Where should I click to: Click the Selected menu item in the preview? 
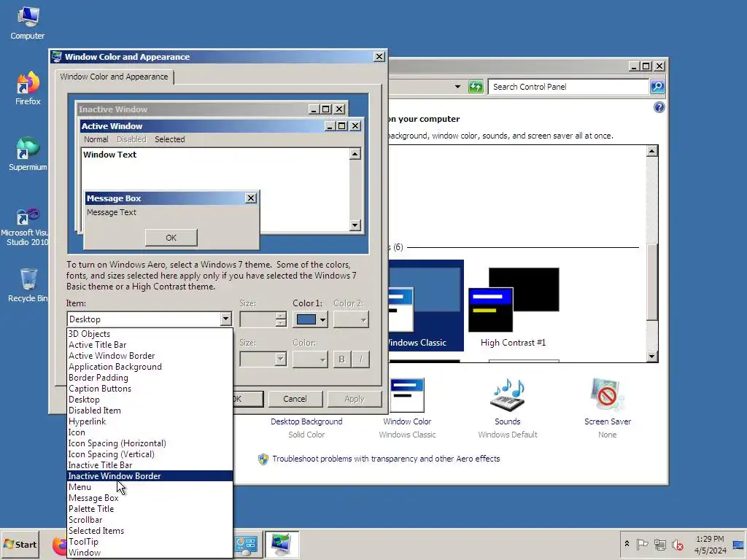coord(169,139)
